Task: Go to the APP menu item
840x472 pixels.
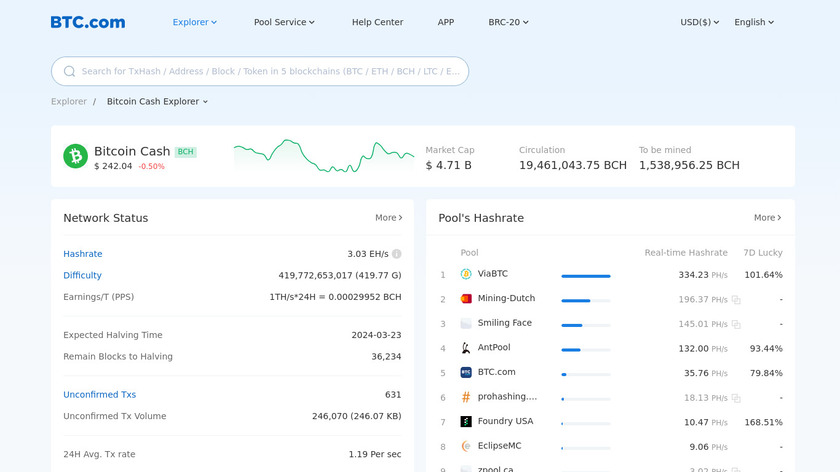Action: click(445, 22)
